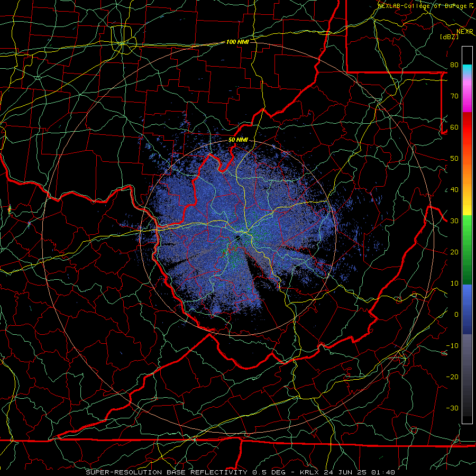The height and width of the screenshot is (476, 476).
Task: Click the 60 value on the dBZ scale
Action: pyautogui.click(x=454, y=127)
